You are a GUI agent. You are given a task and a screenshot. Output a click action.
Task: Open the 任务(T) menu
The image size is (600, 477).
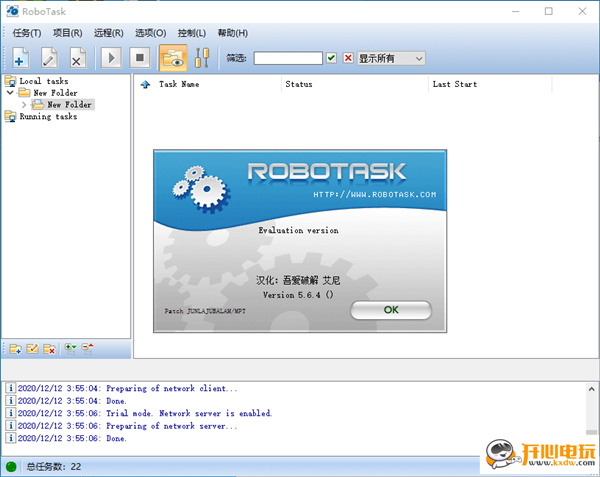[x=27, y=33]
